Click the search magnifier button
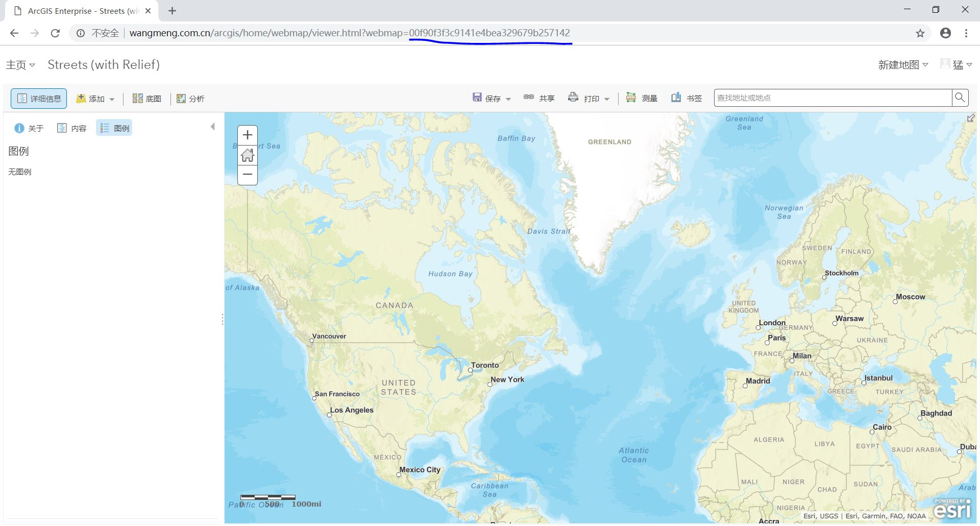Image resolution: width=980 pixels, height=526 pixels. coord(960,98)
